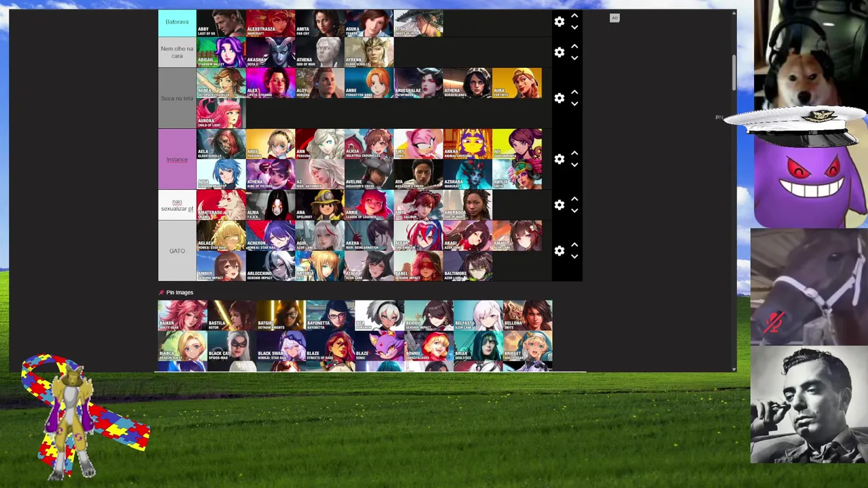Select Akasha Dota 2 thumbnail

point(271,52)
